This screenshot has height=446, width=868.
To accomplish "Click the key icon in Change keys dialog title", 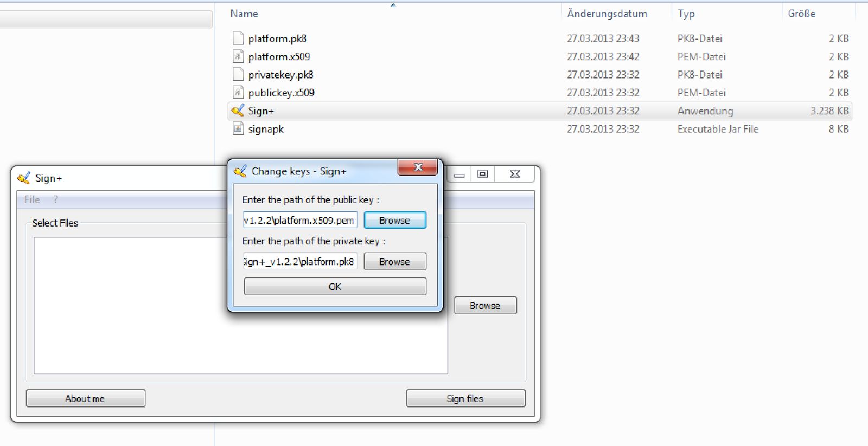I will (240, 171).
